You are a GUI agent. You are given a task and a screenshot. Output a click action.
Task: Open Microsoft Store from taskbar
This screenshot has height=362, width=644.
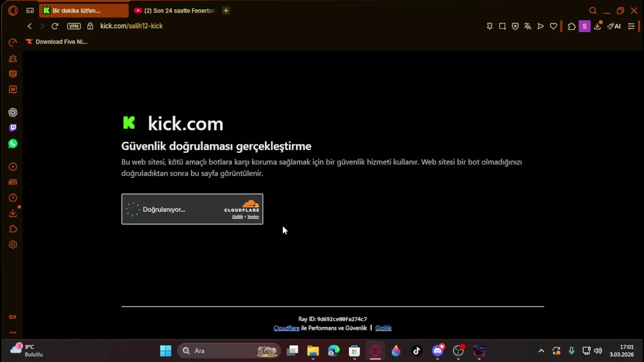click(x=355, y=351)
